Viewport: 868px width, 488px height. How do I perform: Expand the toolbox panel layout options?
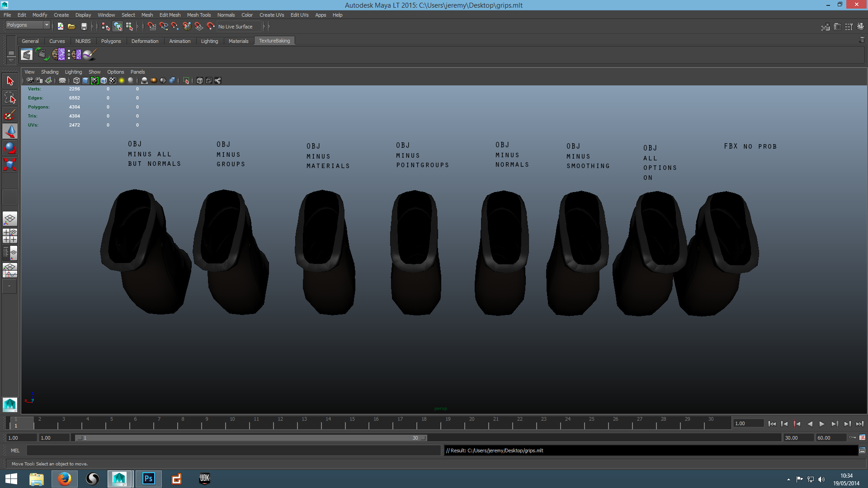[x=9, y=286]
